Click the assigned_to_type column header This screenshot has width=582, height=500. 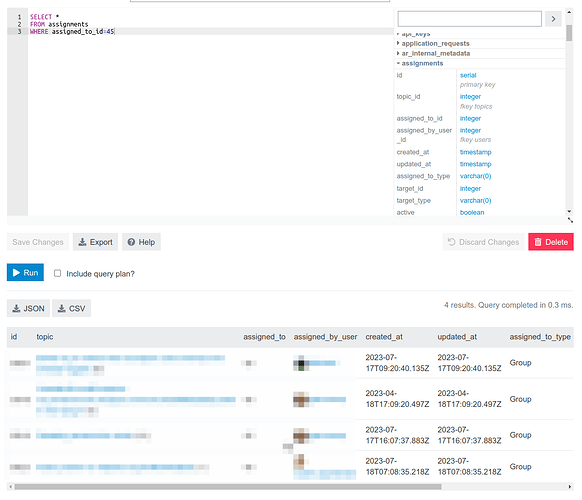click(x=540, y=337)
